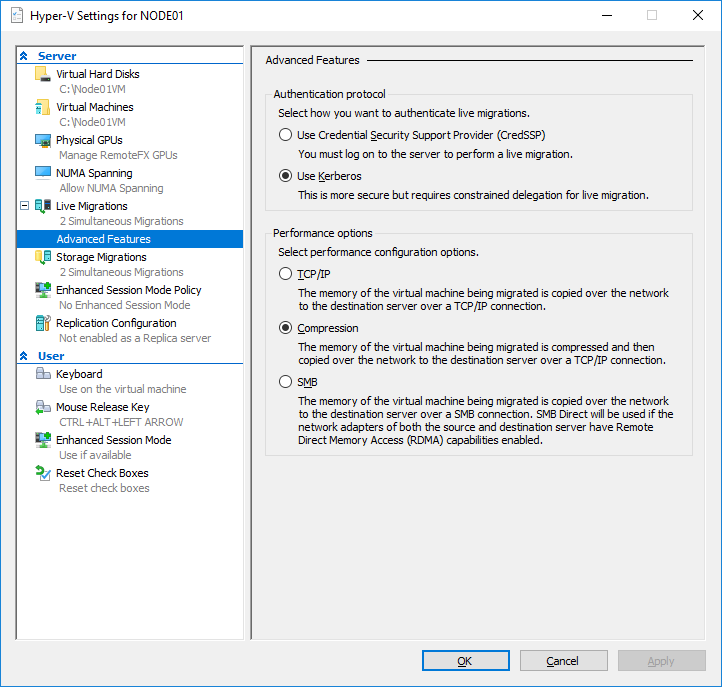Open Keyboard user settings
Screen dimensions: 722x687
tap(79, 374)
